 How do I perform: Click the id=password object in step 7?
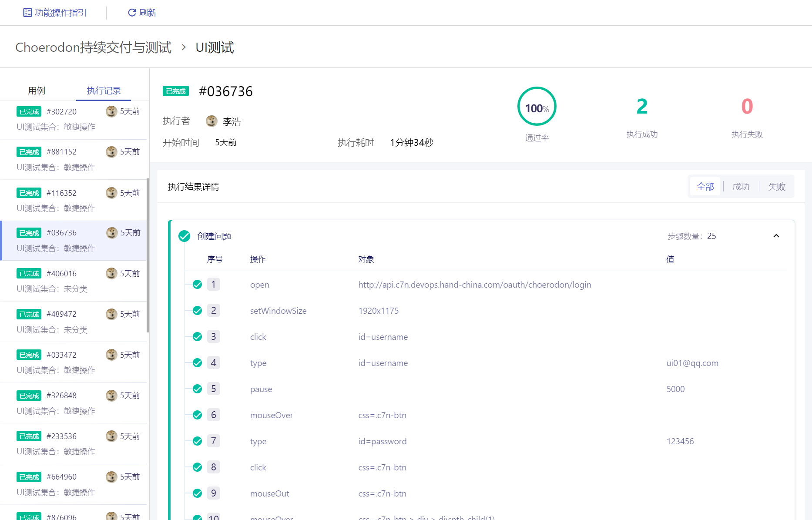coord(383,441)
